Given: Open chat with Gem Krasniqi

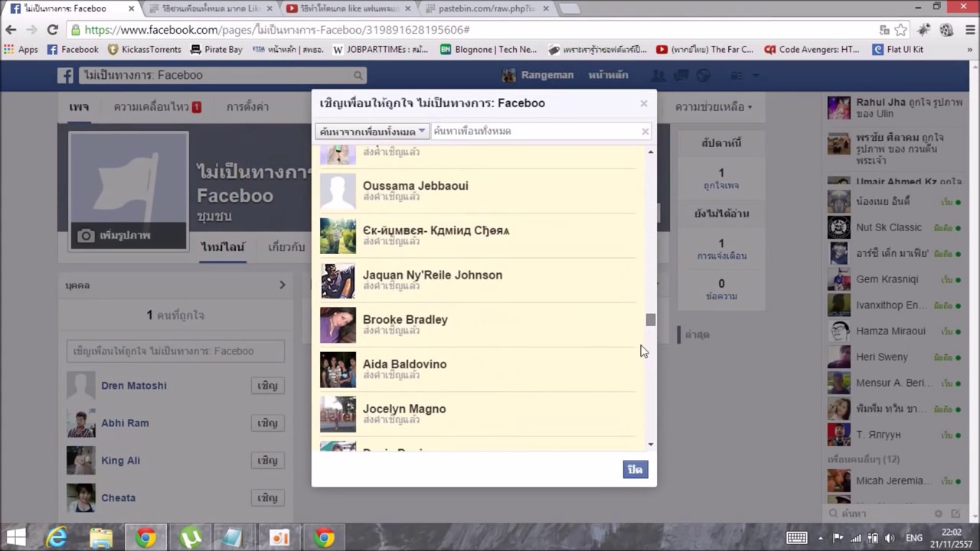Looking at the screenshot, I should (895, 279).
